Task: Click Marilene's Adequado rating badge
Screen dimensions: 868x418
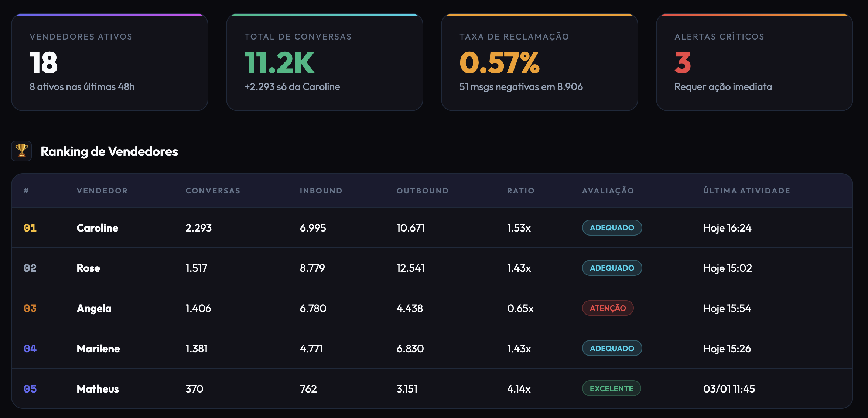Action: [x=612, y=349]
